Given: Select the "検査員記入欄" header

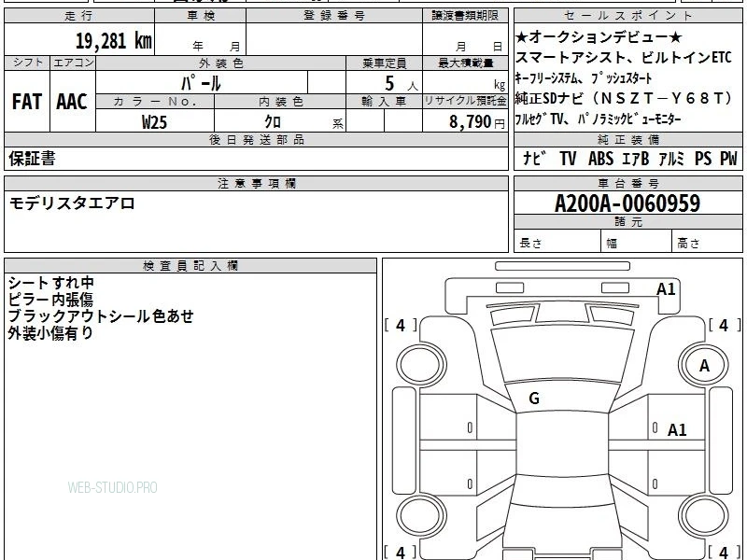Looking at the screenshot, I should (x=190, y=266).
